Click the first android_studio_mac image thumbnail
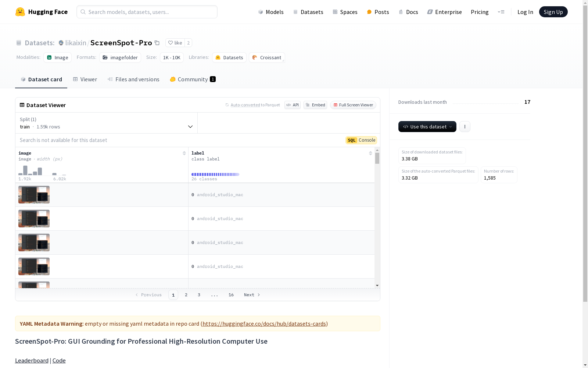Viewport: 588px width, 368px height. 34,195
